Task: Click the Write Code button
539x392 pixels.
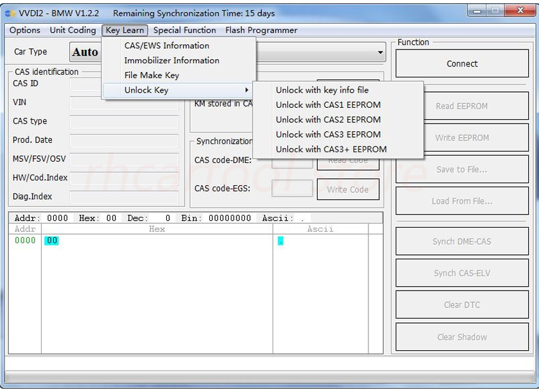Action: [x=348, y=190]
